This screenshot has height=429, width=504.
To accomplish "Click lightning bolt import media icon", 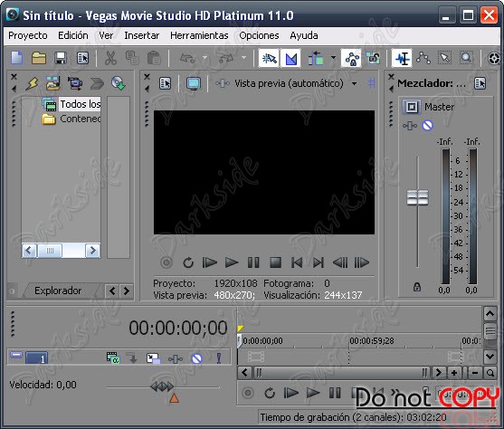I will [32, 83].
